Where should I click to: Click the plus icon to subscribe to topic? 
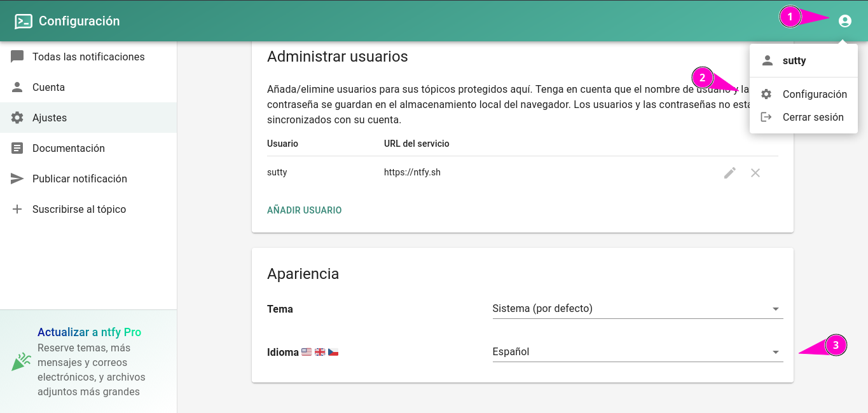(x=17, y=209)
